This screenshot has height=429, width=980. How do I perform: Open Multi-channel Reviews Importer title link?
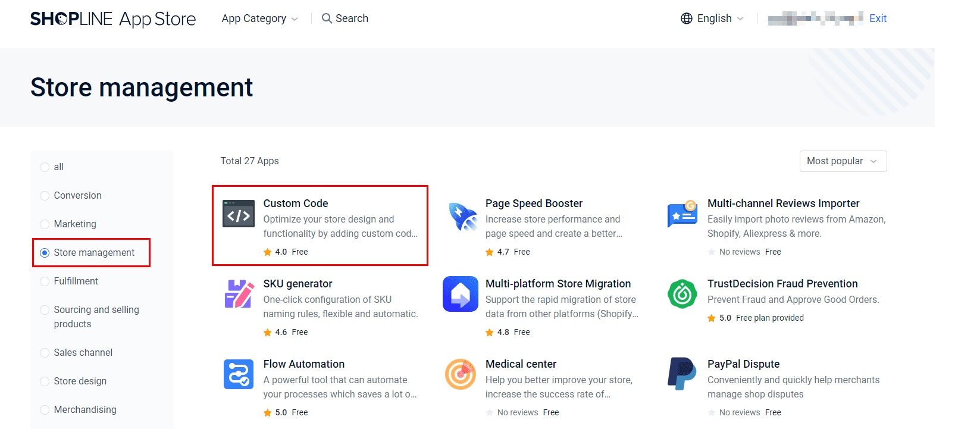[x=783, y=203]
